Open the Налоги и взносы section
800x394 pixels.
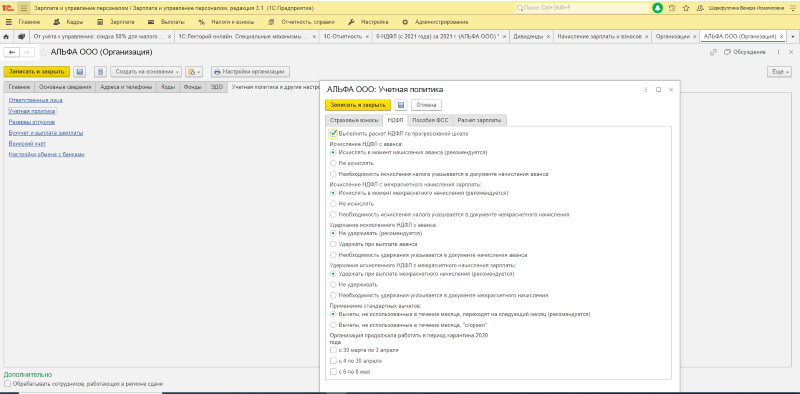click(228, 22)
